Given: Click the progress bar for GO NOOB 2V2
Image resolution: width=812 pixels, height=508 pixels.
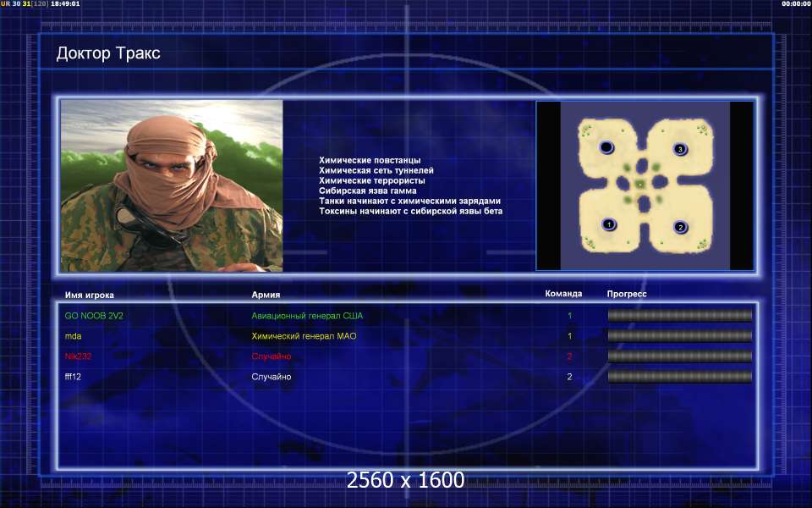Looking at the screenshot, I should point(679,315).
